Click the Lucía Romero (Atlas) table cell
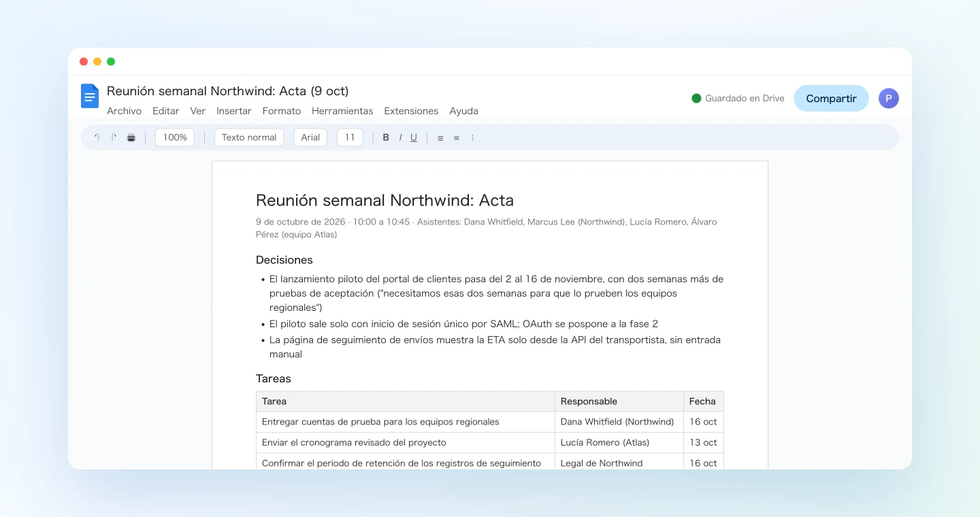Image resolution: width=980 pixels, height=517 pixels. click(x=619, y=442)
